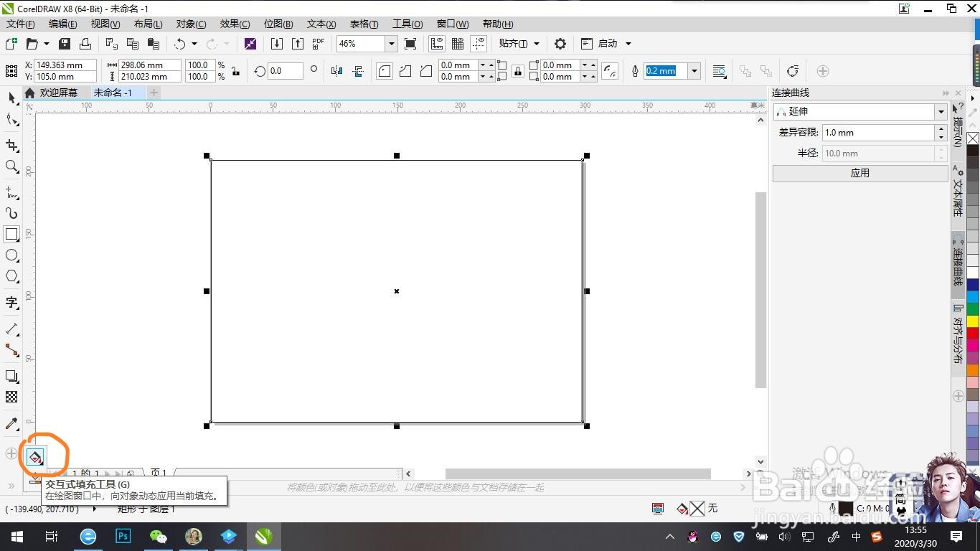The height and width of the screenshot is (551, 980).
Task: Pick the red swatch in the palette
Action: (973, 333)
